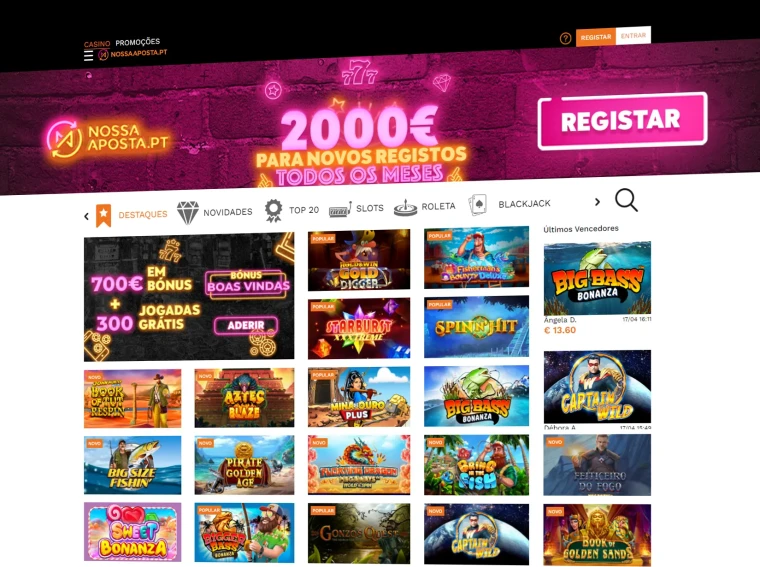Open the Starburst XXXtreme game thumbnail
The width and height of the screenshot is (760, 567).
[x=359, y=328]
